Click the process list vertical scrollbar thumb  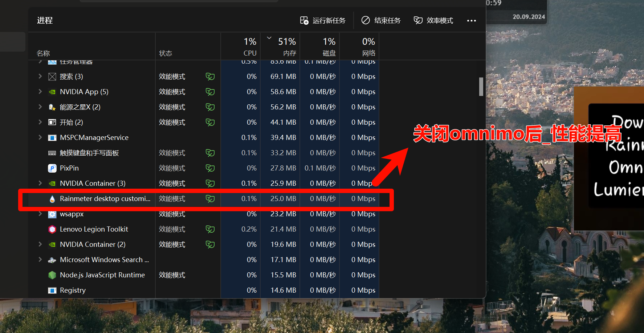click(x=481, y=87)
